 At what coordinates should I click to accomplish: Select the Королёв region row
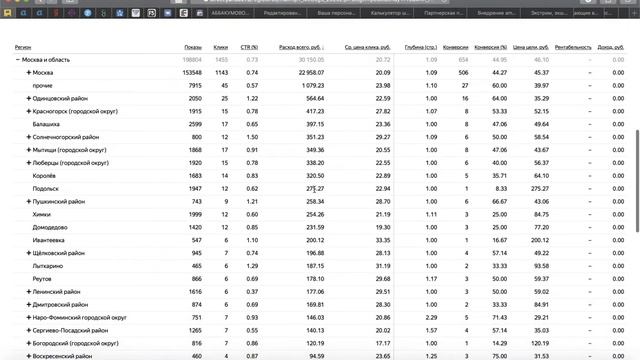pyautogui.click(x=319, y=176)
